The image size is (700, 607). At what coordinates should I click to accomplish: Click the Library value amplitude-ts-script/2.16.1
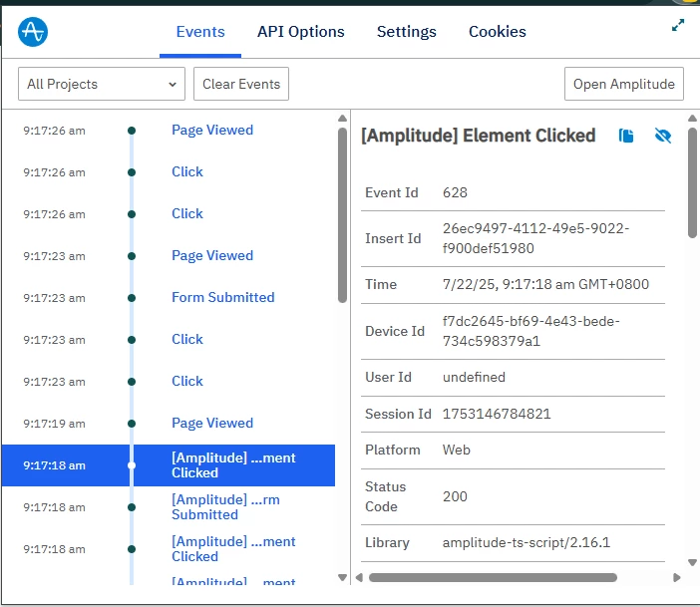coord(525,542)
